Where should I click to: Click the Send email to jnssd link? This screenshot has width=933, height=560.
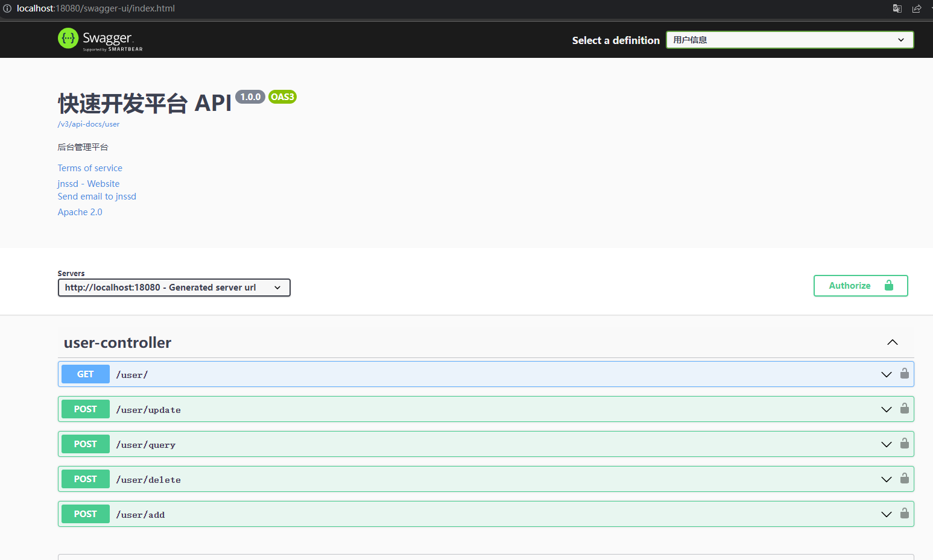96,197
